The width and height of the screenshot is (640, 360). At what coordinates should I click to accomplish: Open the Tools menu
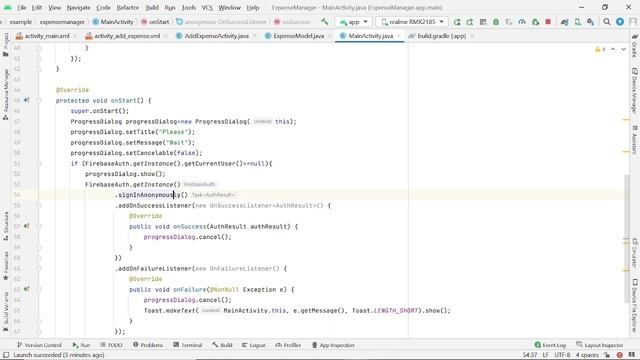pyautogui.click(x=189, y=7)
